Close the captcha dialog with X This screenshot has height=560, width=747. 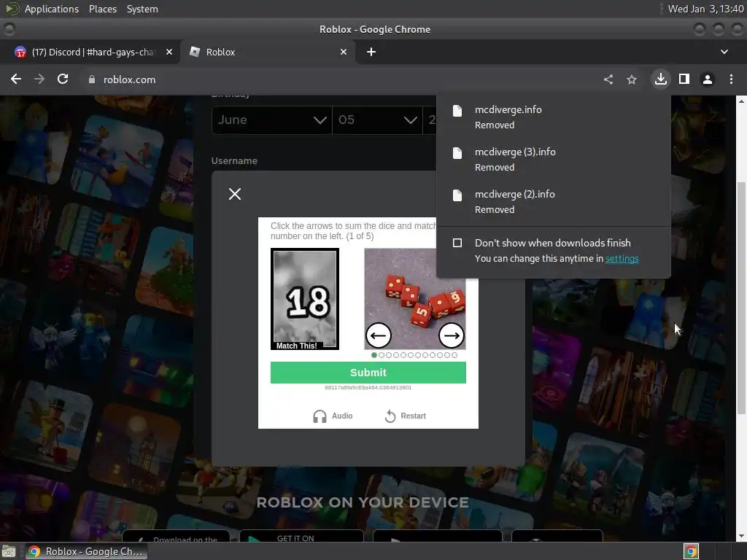234,194
